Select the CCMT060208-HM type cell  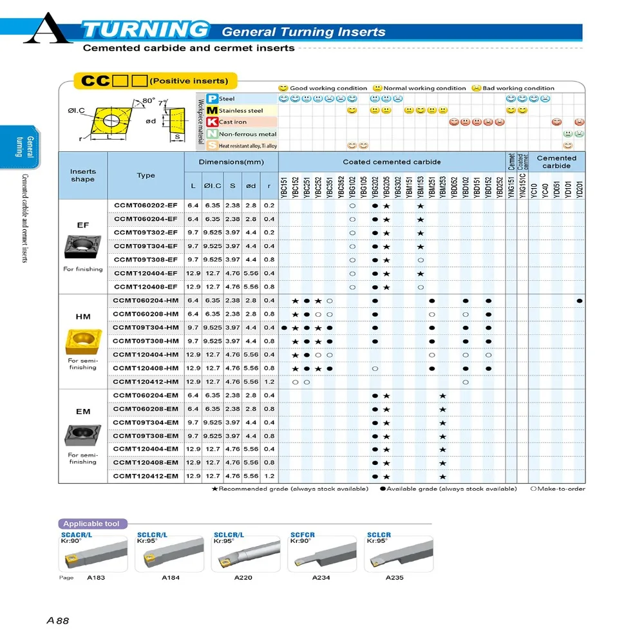point(146,314)
